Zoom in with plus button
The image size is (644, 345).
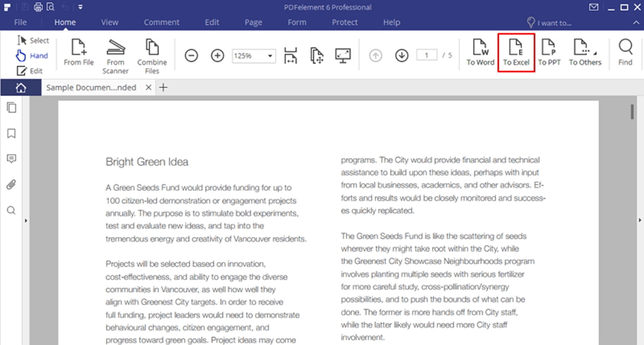coord(217,55)
